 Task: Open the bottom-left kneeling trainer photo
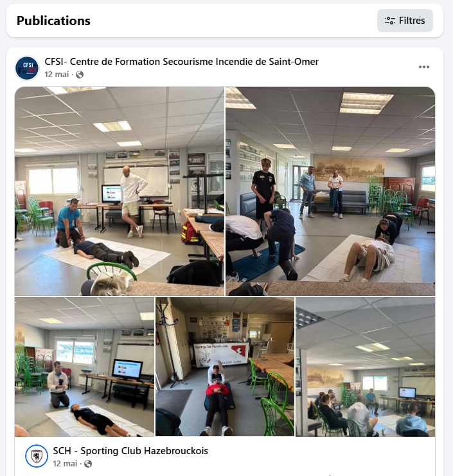pyautogui.click(x=84, y=367)
